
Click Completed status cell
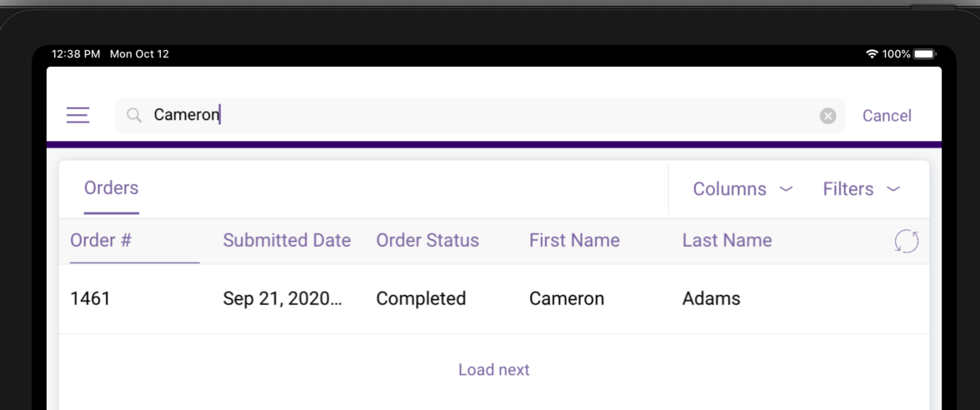pyautogui.click(x=421, y=298)
